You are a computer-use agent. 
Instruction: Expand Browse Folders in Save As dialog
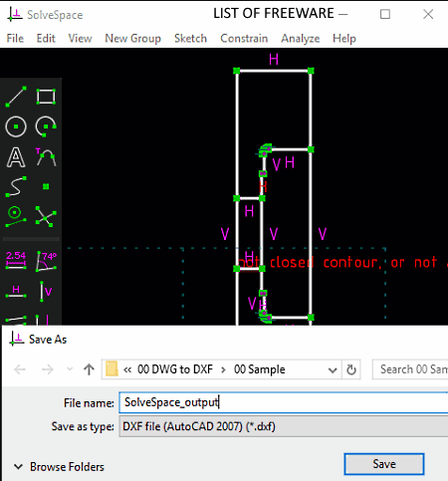(59, 467)
